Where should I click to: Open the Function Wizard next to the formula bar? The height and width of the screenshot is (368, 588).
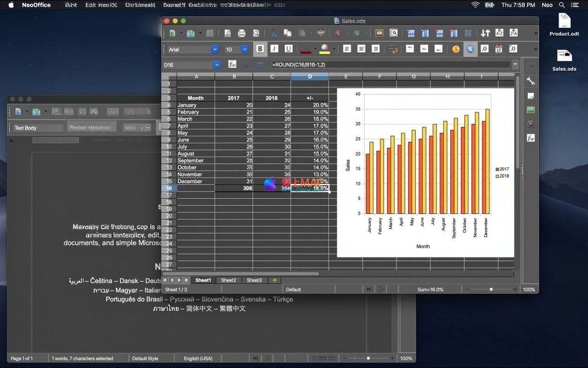click(232, 65)
